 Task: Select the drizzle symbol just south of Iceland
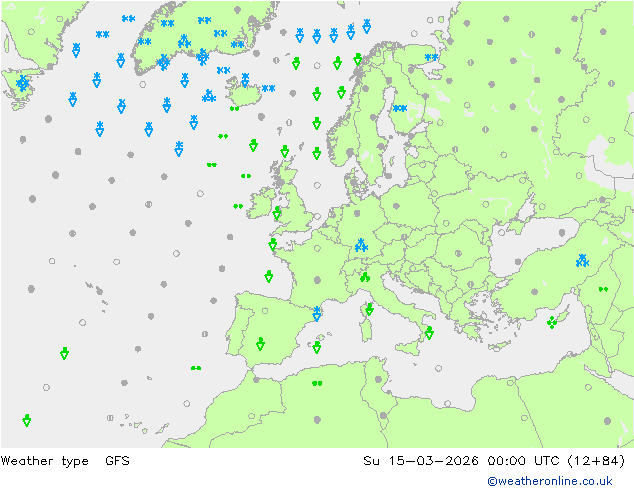[x=234, y=108]
